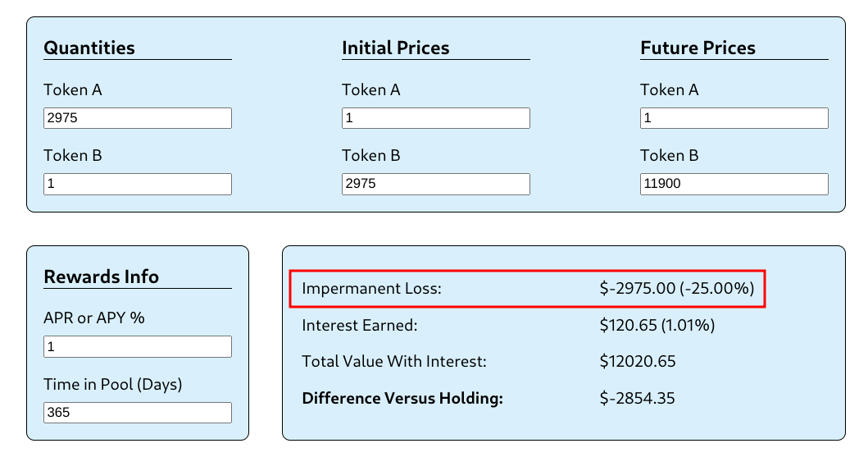Viewport: 868px width, 457px height.
Task: Click the Rewards Info heading
Action: click(x=101, y=276)
